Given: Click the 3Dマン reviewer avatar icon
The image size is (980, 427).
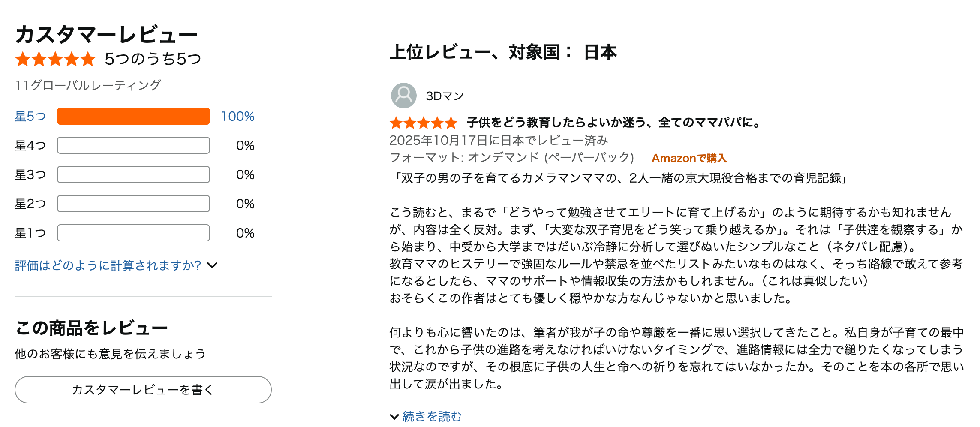Looking at the screenshot, I should (x=403, y=96).
